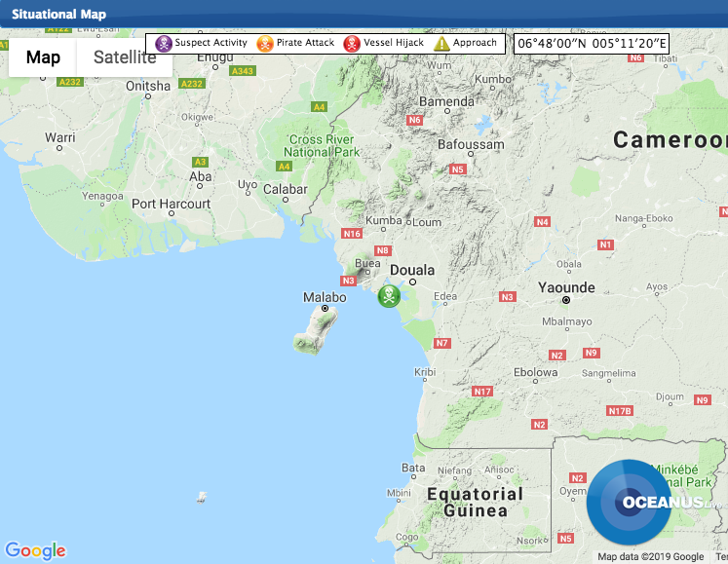The width and height of the screenshot is (728, 564).
Task: Click the purple Suspect Activity legend icon
Action: [164, 44]
